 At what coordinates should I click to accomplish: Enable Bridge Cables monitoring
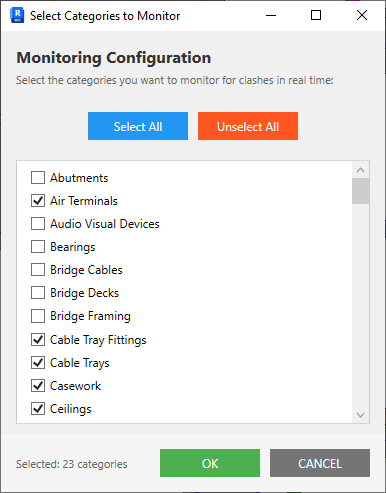(x=38, y=270)
